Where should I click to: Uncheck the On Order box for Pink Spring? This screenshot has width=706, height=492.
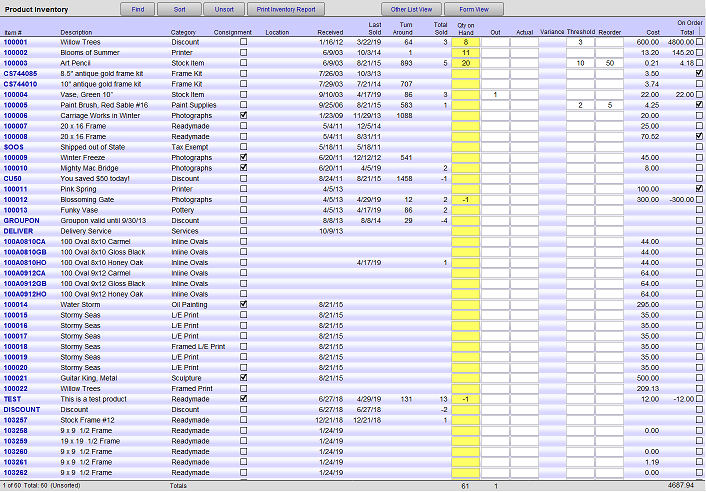(698, 188)
